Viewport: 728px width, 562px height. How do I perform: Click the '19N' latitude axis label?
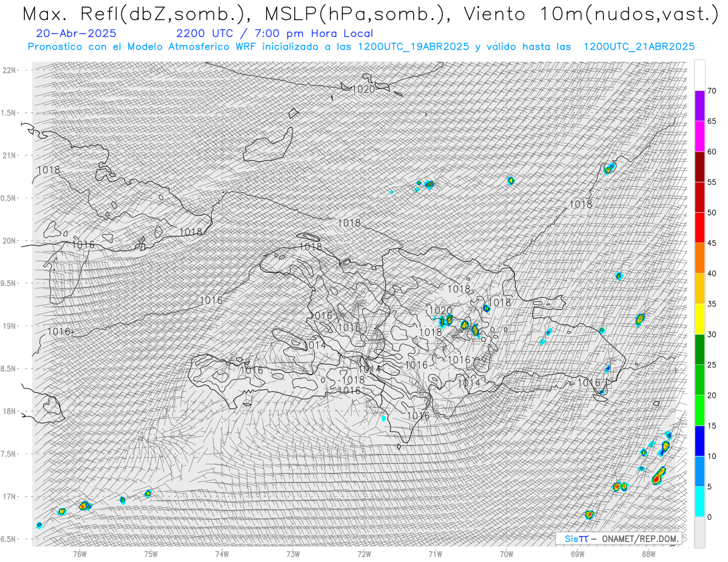(9, 326)
